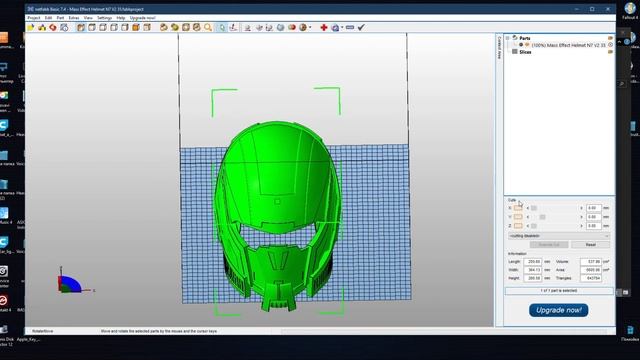Click the first flat view cube icon
Viewport: 640px width, 360px height.
point(92,27)
